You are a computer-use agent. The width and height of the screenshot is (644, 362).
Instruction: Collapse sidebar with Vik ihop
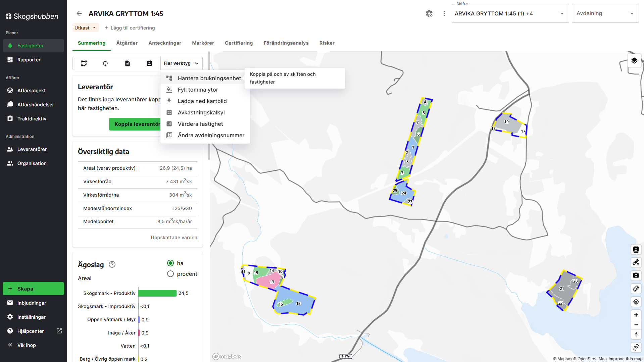tap(33, 345)
